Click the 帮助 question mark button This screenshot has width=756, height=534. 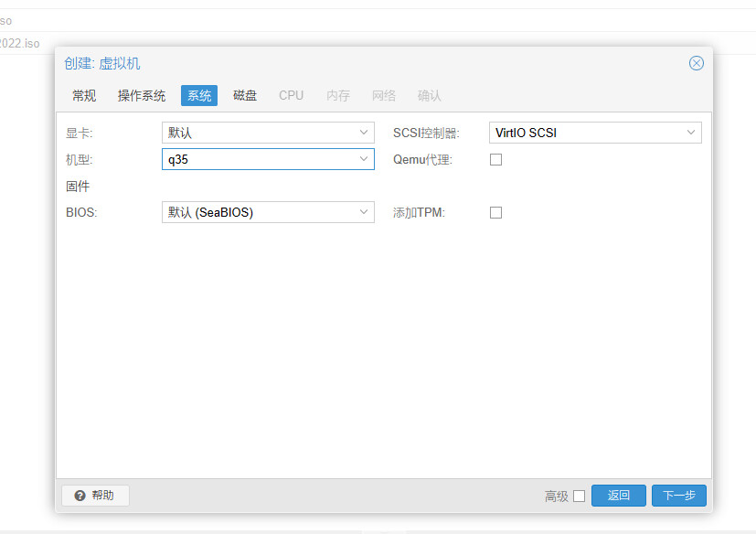pyautogui.click(x=95, y=496)
